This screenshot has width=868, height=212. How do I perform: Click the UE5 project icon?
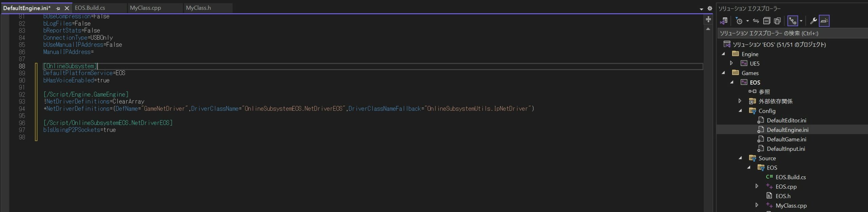(x=744, y=63)
